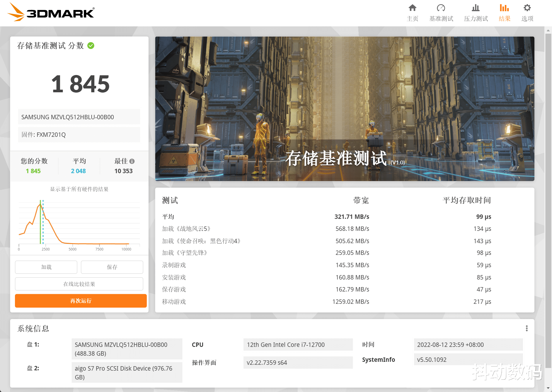552x392 pixels.
Task: Click the SystemInfo version v5.50.1092
Action: (468, 359)
